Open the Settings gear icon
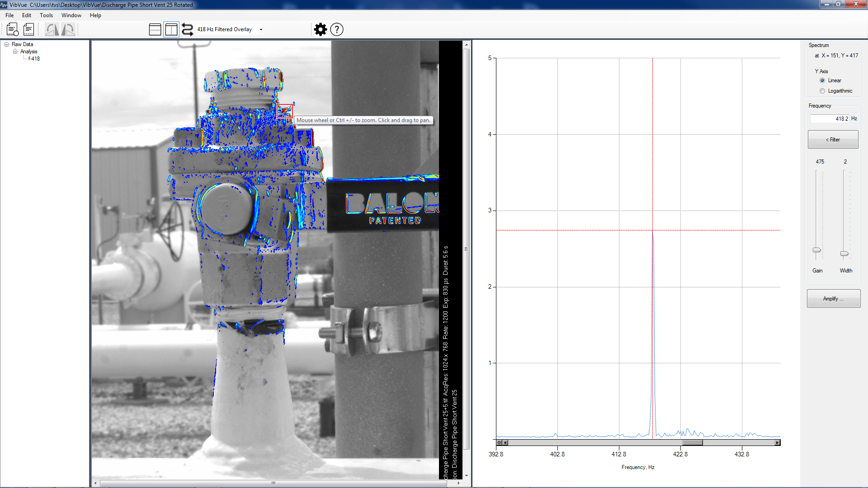The height and width of the screenshot is (488, 868). tap(320, 29)
